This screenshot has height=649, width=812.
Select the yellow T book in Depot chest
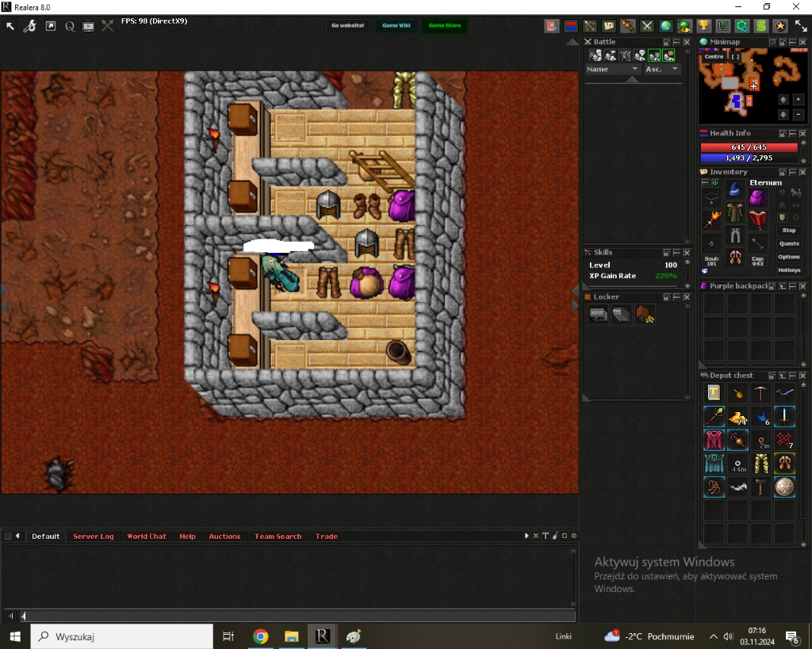click(714, 393)
